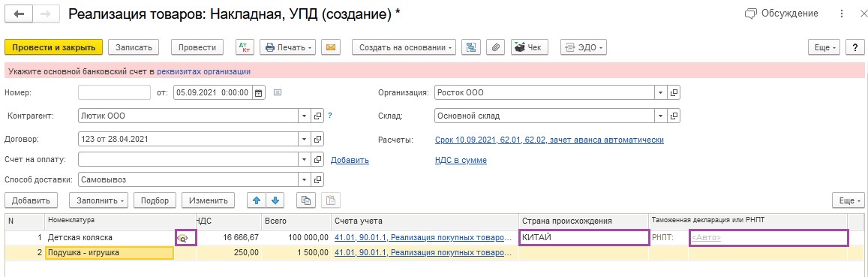Move row up with blue arrow
The image size is (868, 277).
pyautogui.click(x=257, y=200)
